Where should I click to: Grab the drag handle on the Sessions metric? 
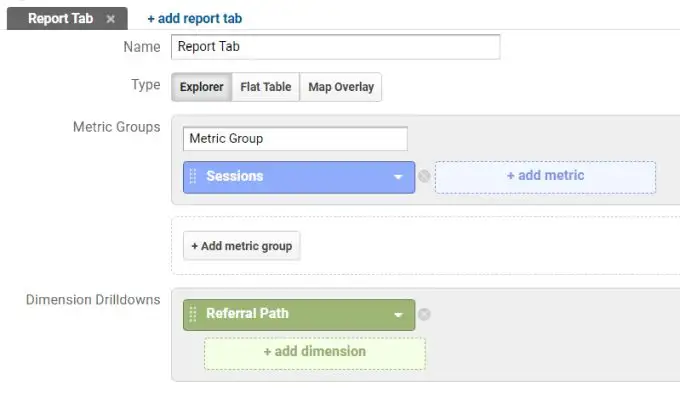(x=193, y=176)
